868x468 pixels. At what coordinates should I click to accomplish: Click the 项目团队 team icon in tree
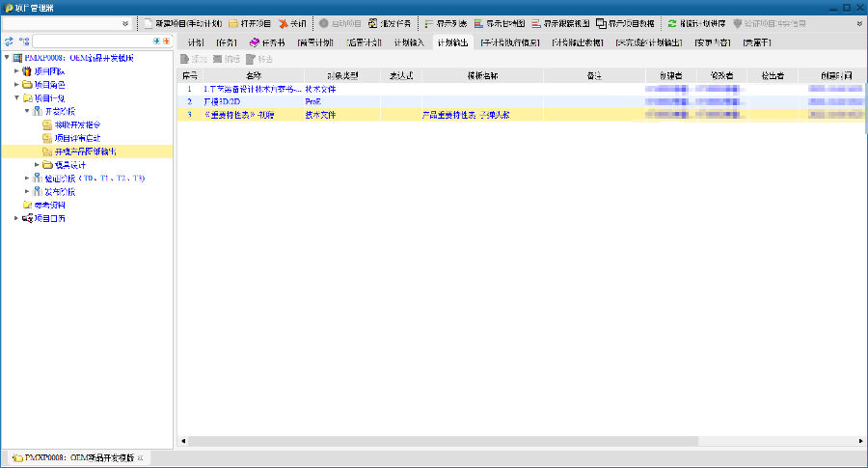tap(27, 71)
